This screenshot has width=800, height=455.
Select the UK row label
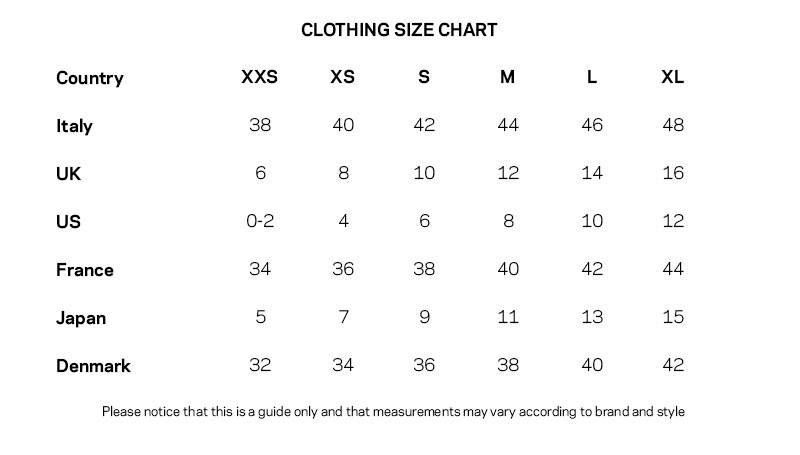(68, 174)
